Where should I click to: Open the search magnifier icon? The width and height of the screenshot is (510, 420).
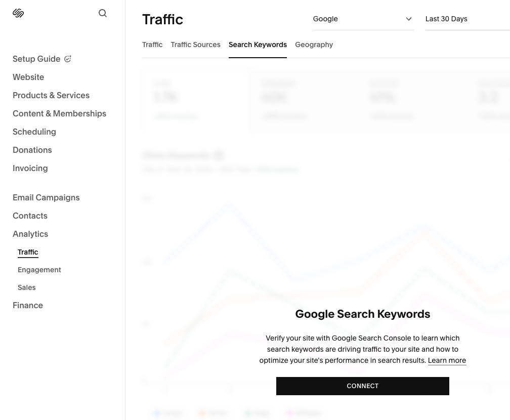(x=103, y=13)
